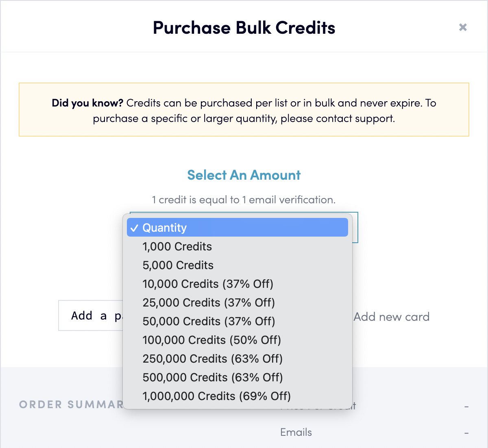488x448 pixels.
Task: Select the Quantity placeholder option
Action: coord(237,227)
